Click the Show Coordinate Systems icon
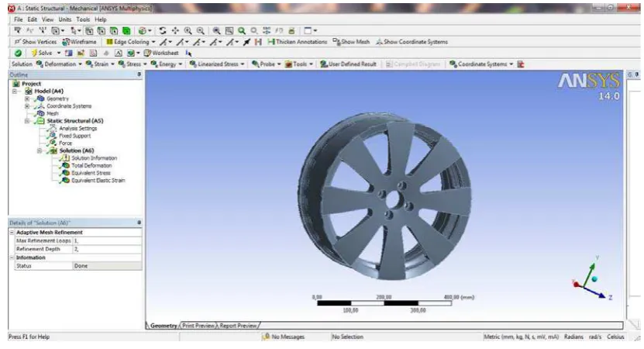Screen dimensions: 644x349 [x=379, y=42]
